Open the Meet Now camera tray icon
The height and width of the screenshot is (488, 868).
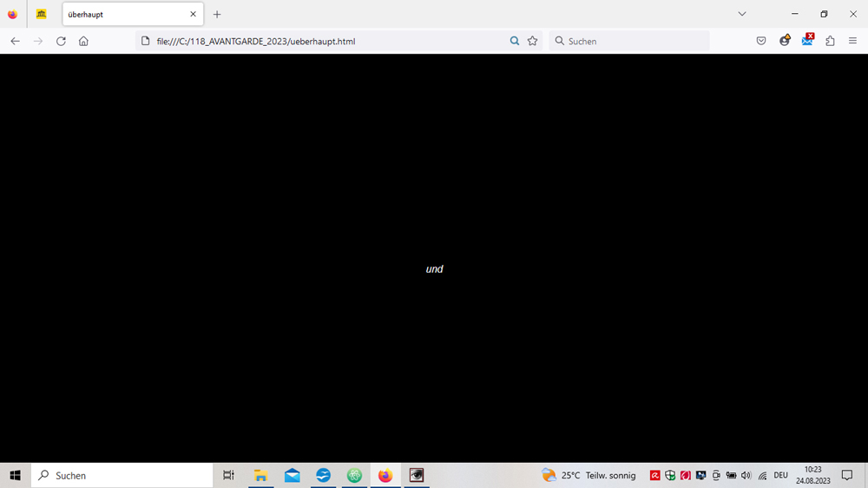(716, 475)
